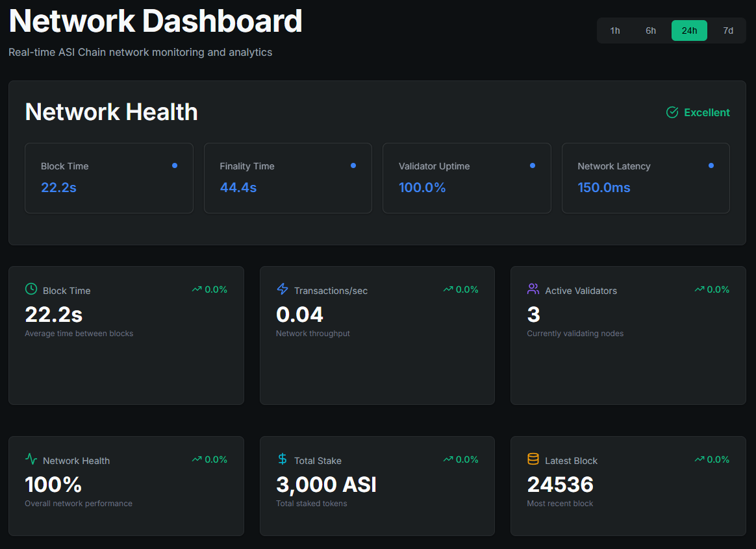Click the Validator Uptime 100.0% reading

423,188
